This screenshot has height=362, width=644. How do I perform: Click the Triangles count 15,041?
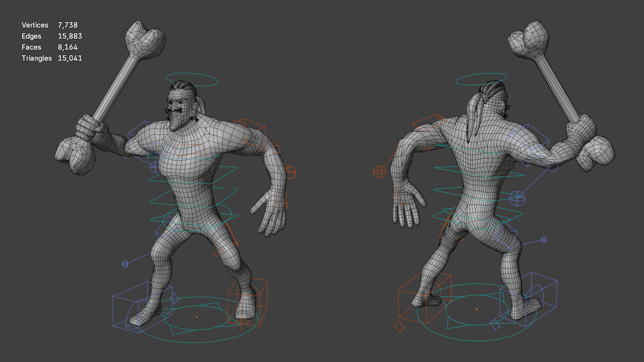click(70, 58)
